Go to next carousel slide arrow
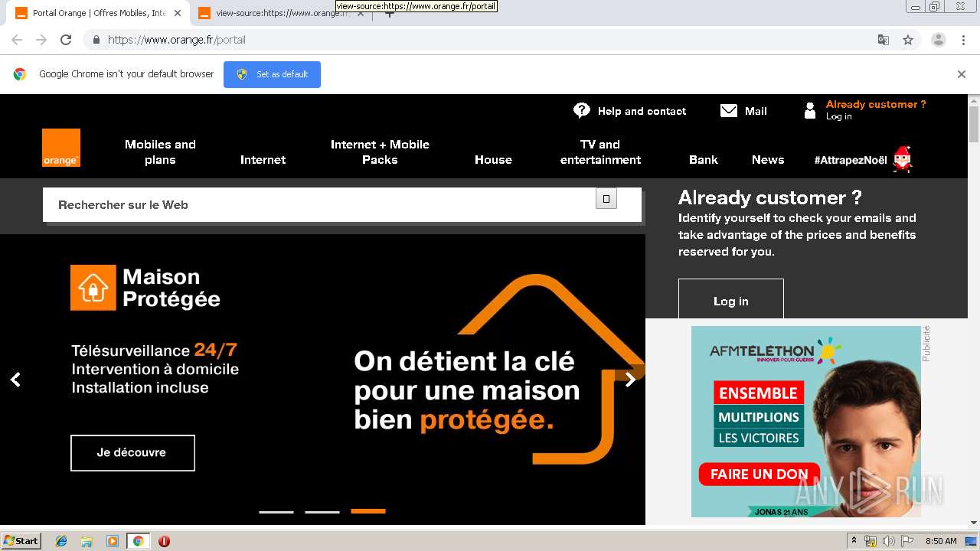Image resolution: width=980 pixels, height=551 pixels. click(630, 380)
